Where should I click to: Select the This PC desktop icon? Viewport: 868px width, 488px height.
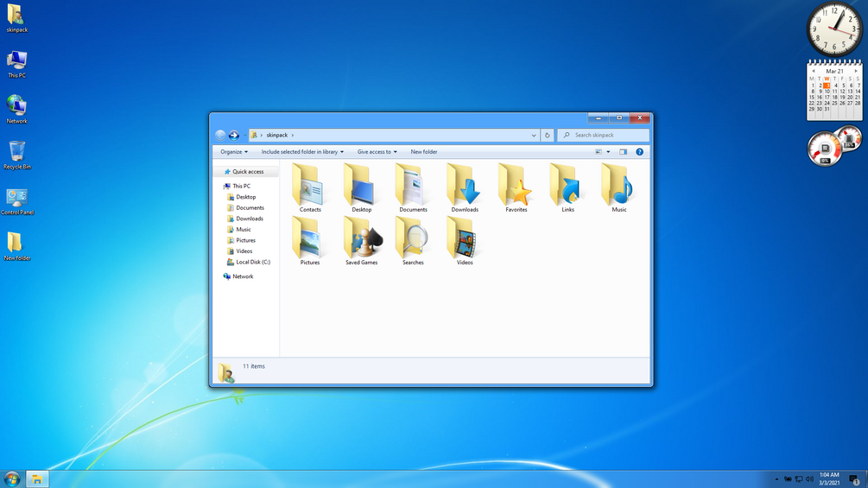click(16, 64)
